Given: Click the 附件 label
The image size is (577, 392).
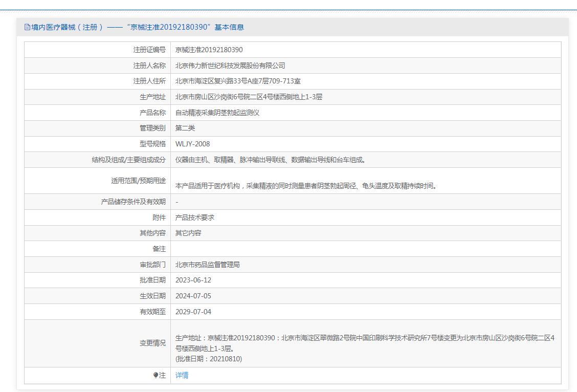Looking at the screenshot, I should (159, 217).
